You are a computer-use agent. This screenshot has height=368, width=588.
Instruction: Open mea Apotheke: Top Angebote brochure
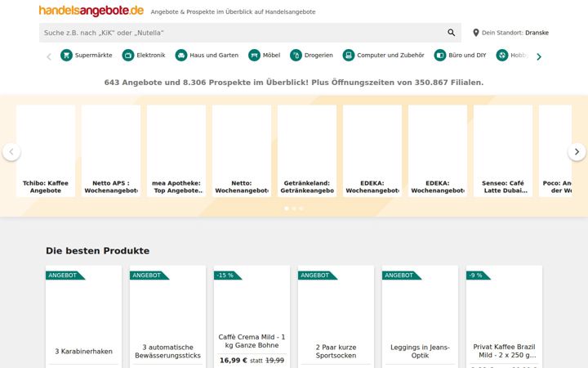point(176,151)
